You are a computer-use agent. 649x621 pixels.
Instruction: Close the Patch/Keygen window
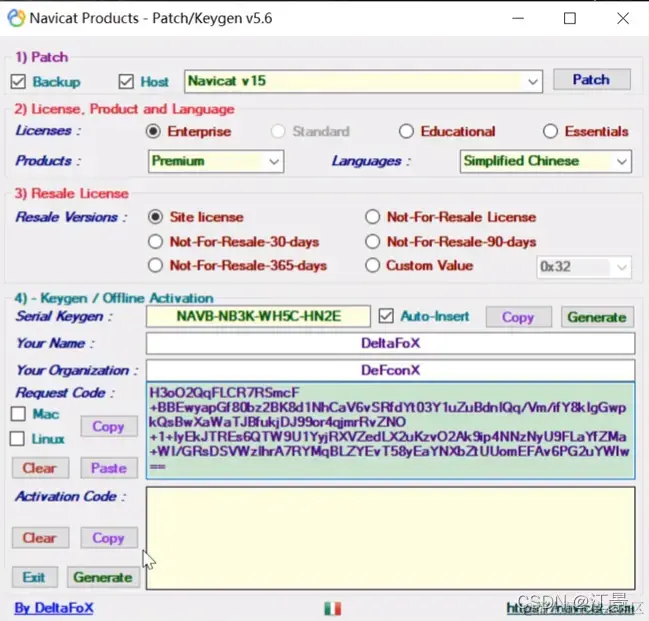(x=623, y=19)
